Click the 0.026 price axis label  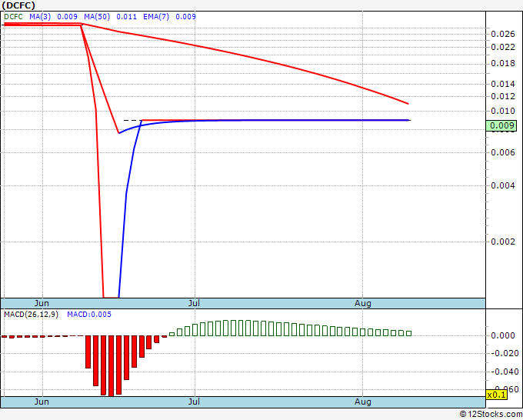[x=503, y=34]
